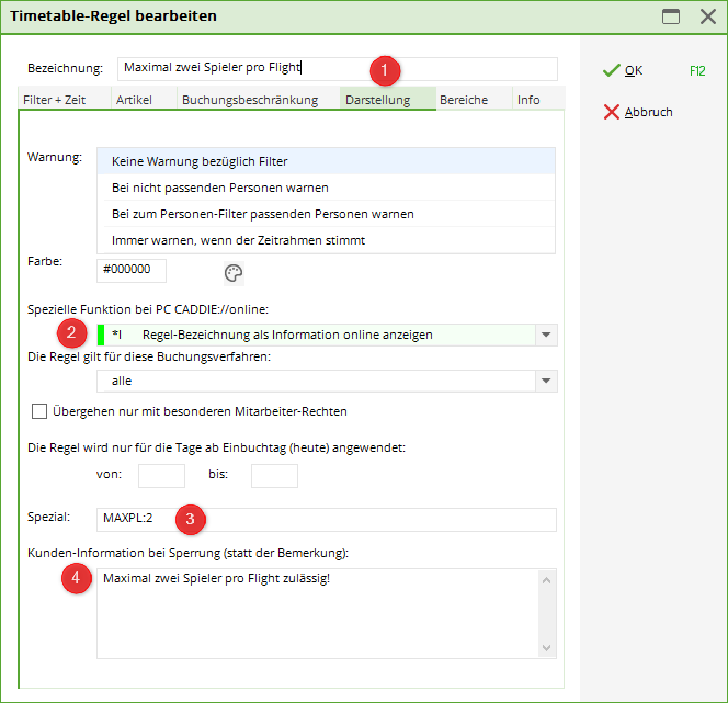
Task: Go to the Buchungsbeschränkung tab
Action: [x=250, y=100]
